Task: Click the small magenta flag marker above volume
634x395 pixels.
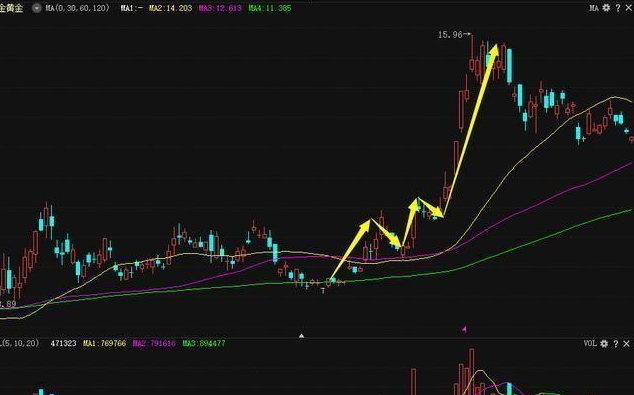Action: 464,329
